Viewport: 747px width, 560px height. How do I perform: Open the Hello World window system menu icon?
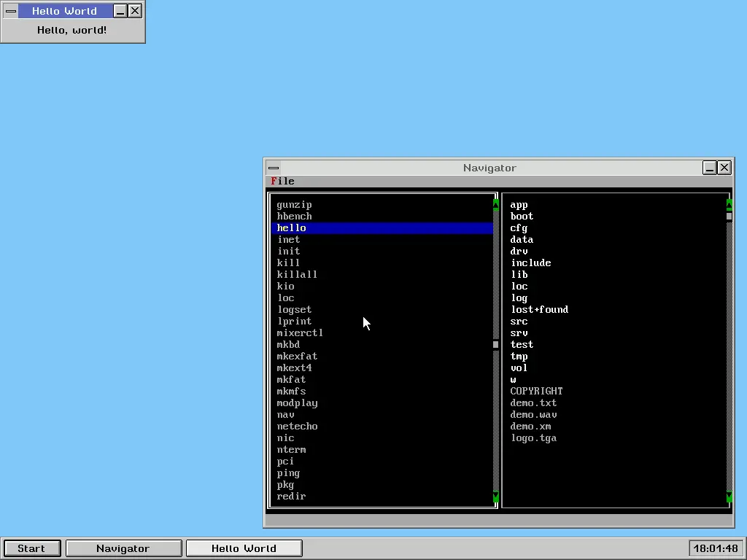pyautogui.click(x=11, y=11)
